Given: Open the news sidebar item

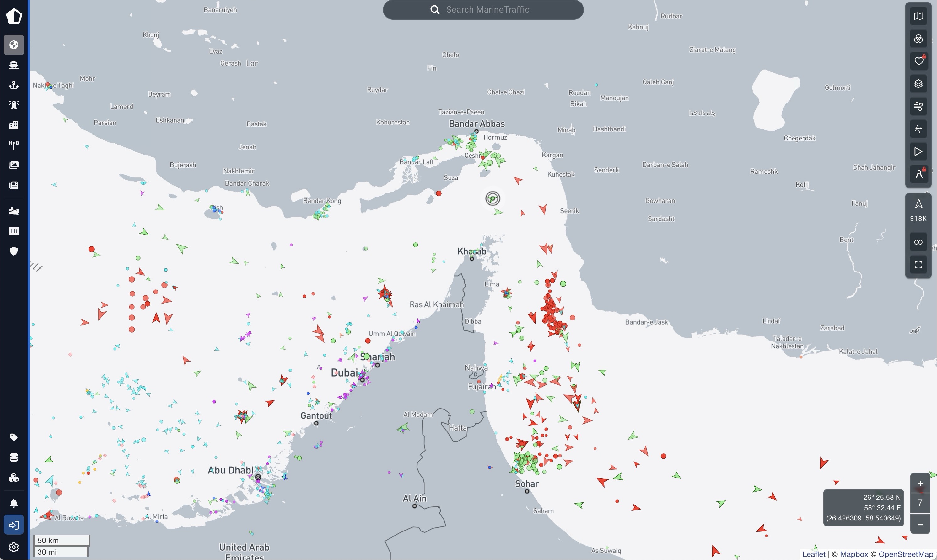Looking at the screenshot, I should pyautogui.click(x=14, y=185).
